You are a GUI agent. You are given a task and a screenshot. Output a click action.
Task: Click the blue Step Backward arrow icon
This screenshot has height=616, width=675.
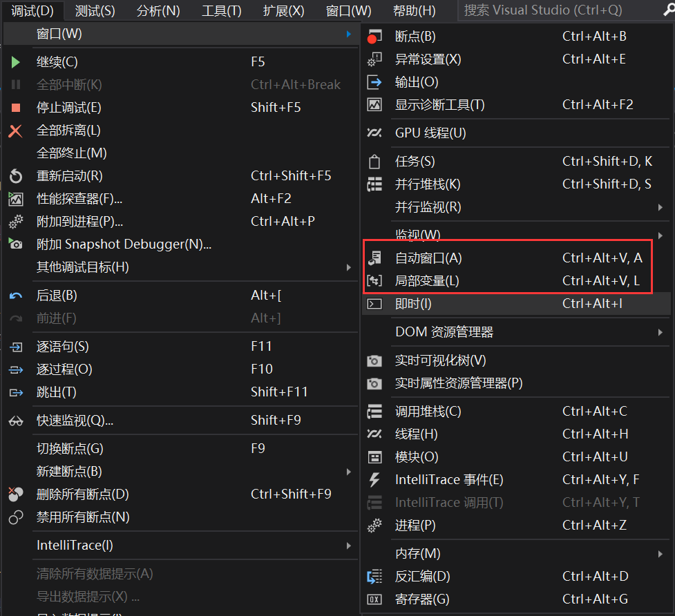pos(16,296)
